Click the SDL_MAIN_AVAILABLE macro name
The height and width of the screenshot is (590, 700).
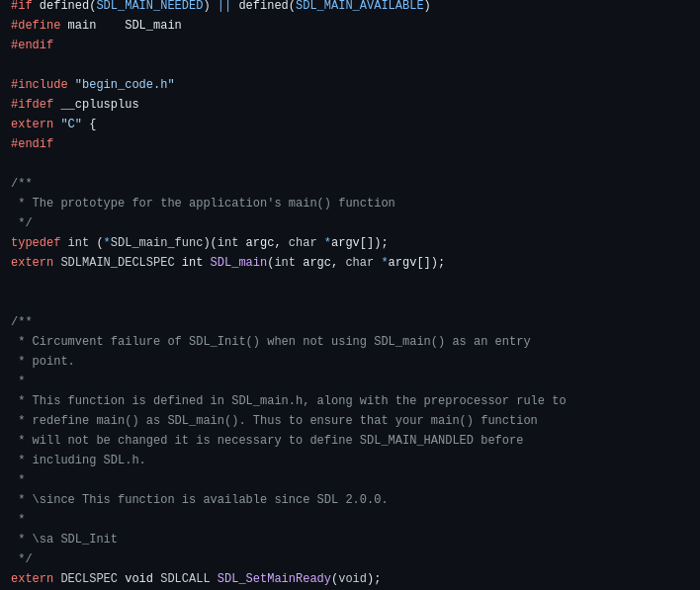coord(359,5)
